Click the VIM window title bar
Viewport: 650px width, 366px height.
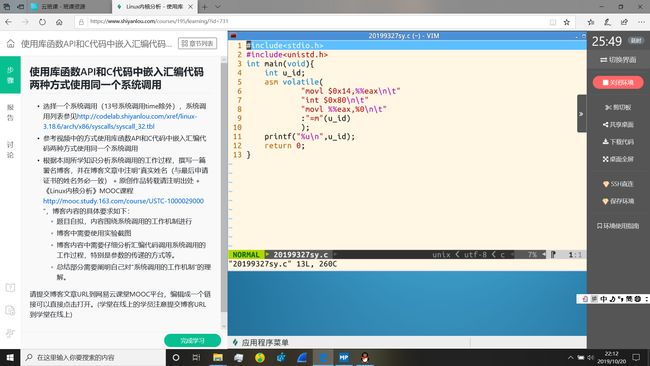click(x=404, y=36)
